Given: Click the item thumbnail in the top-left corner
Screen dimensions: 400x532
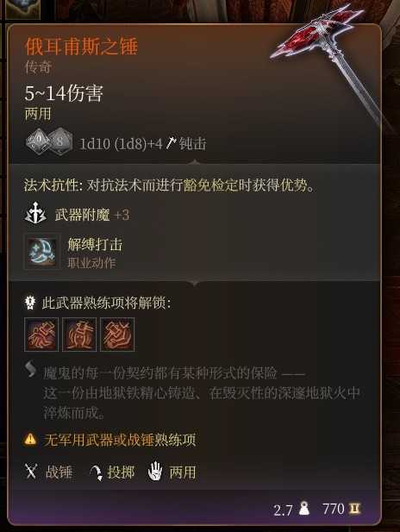Looking at the screenshot, I should pos(22,9).
